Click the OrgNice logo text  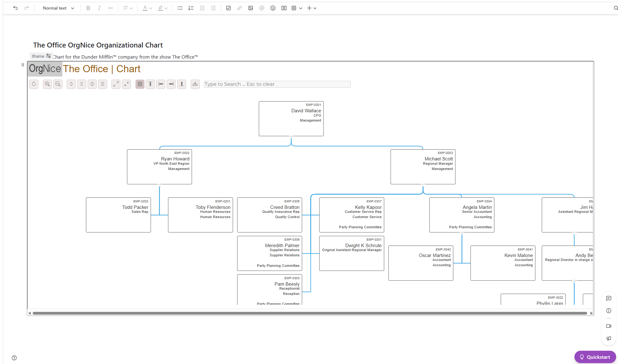point(45,68)
